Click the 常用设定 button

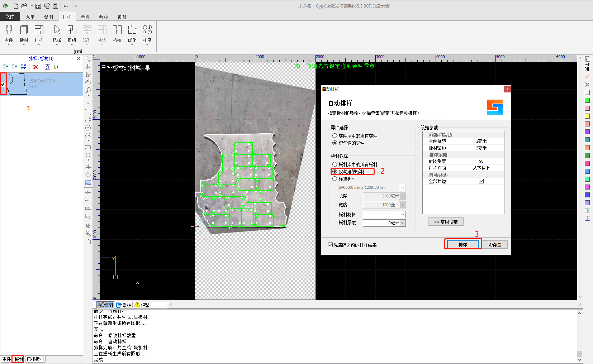(x=446, y=222)
